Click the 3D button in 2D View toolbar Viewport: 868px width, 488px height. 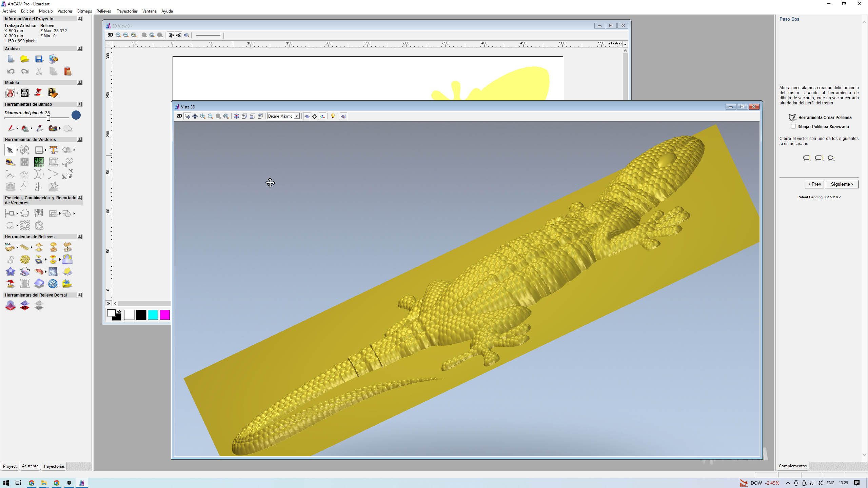[x=110, y=35]
